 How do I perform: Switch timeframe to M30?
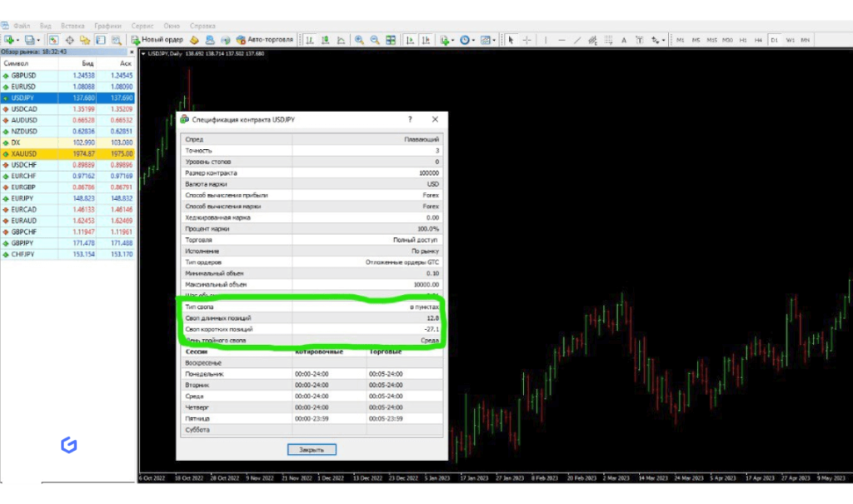pos(727,40)
